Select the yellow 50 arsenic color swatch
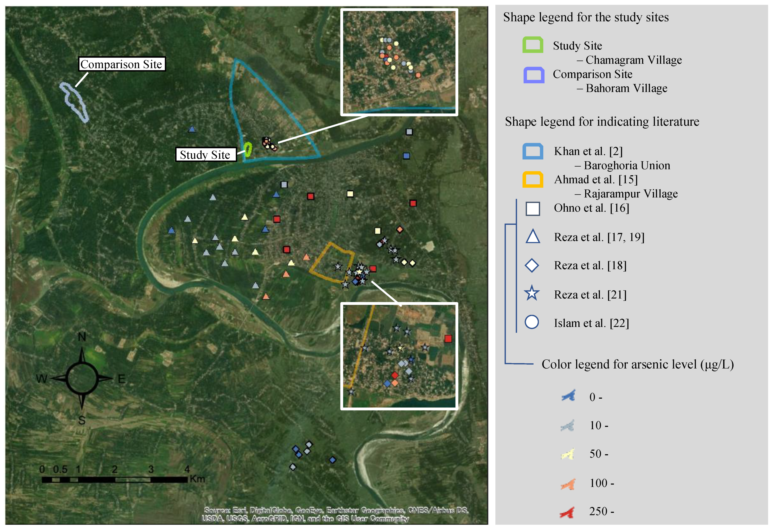The width and height of the screenshot is (775, 532). click(568, 454)
